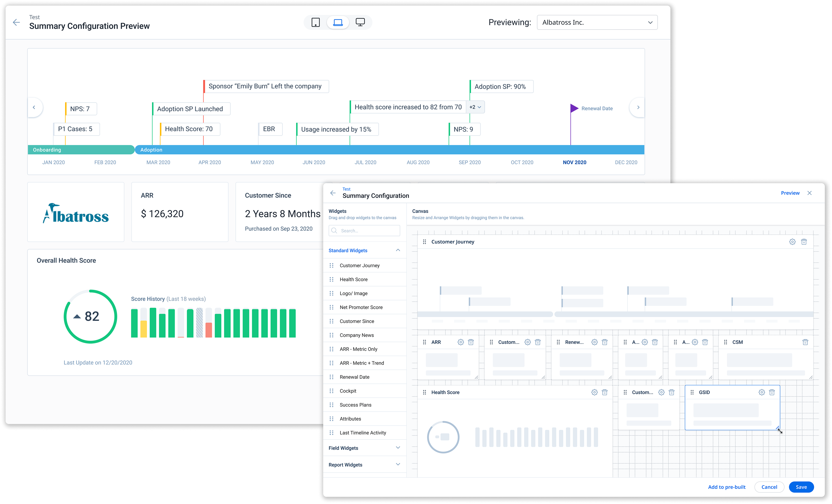The height and width of the screenshot is (504, 832).
Task: Switch to the laptop preview device icon
Action: [338, 22]
